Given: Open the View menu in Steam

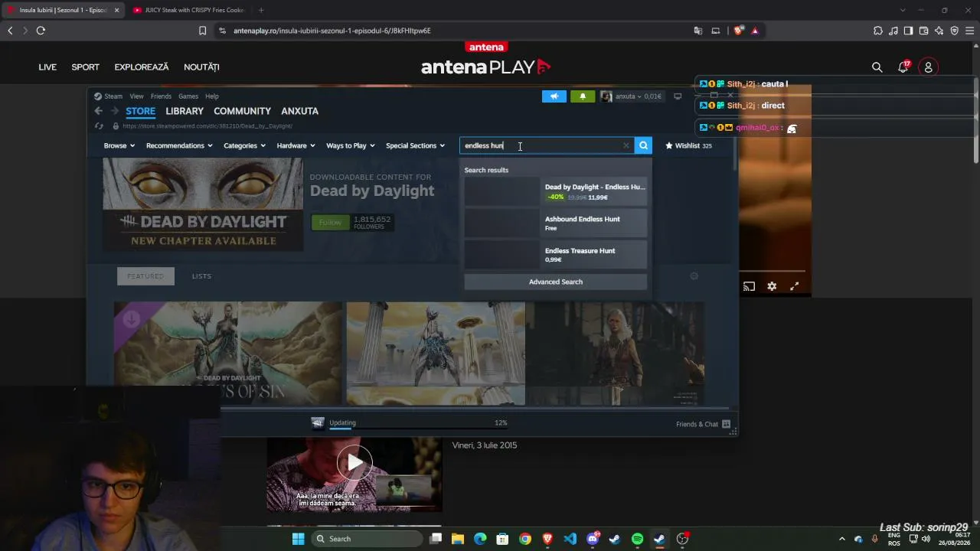Looking at the screenshot, I should click(x=136, y=96).
